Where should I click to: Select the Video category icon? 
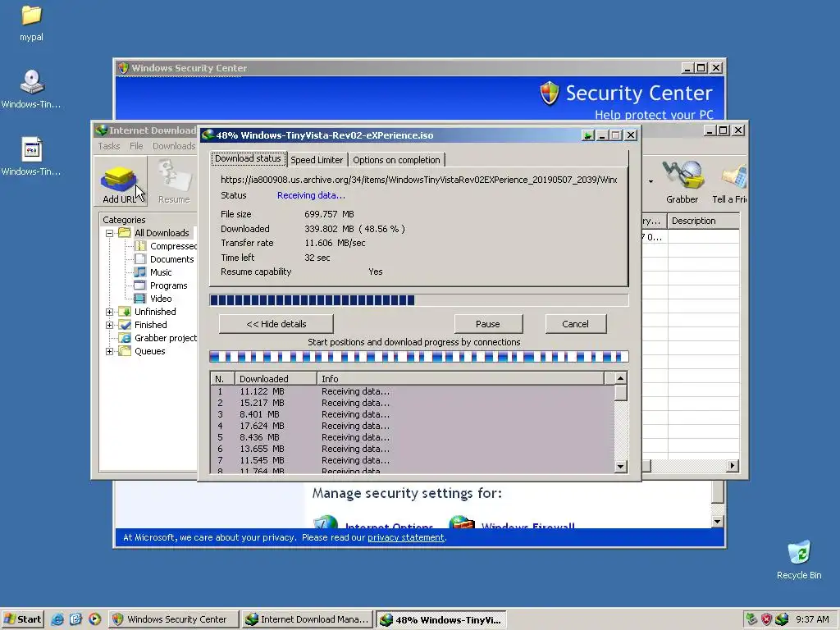click(x=139, y=299)
